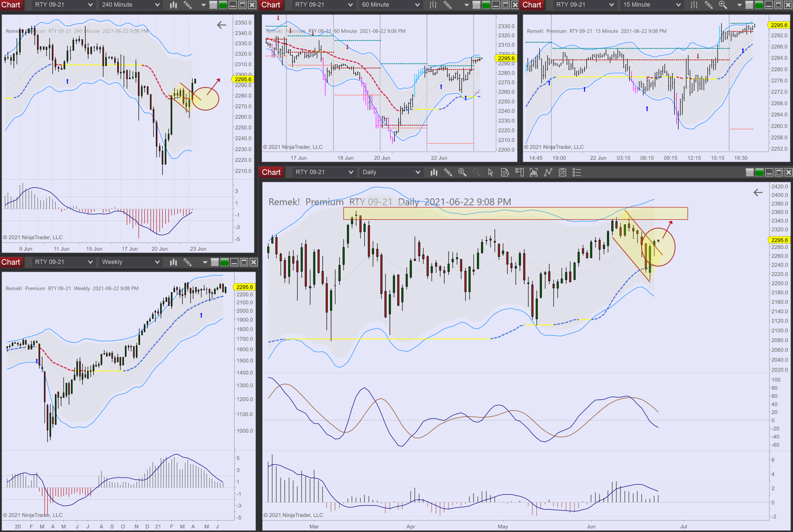Expand toolbar overflow arrow in Weekly chart
This screenshot has height=532, width=793.
coord(205,262)
